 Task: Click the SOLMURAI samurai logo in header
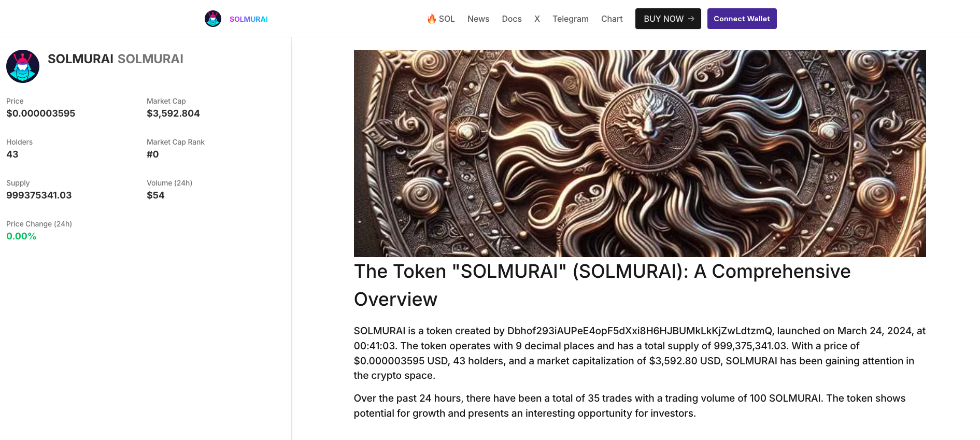coord(213,19)
